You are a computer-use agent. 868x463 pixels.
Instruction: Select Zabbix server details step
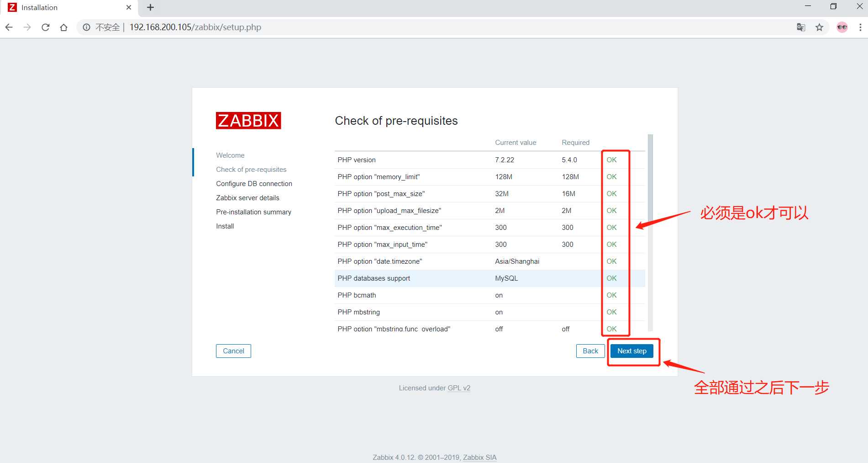pos(247,198)
